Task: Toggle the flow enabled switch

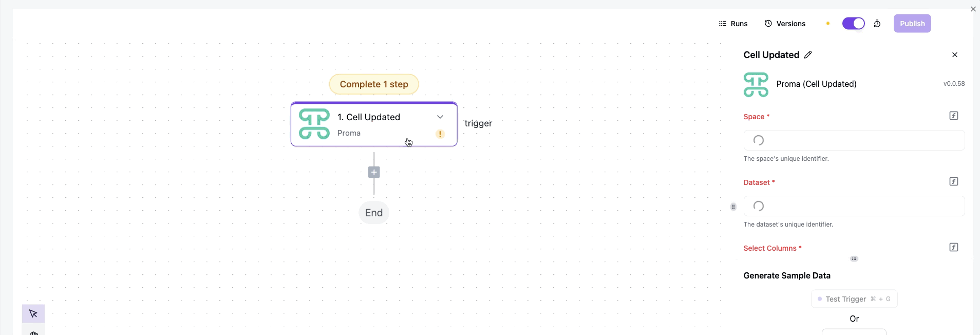Action: (x=854, y=24)
